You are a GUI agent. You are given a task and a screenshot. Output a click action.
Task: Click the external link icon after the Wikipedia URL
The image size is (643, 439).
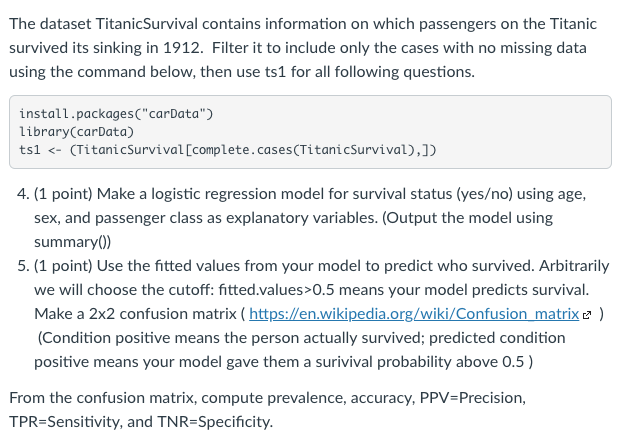587,315
